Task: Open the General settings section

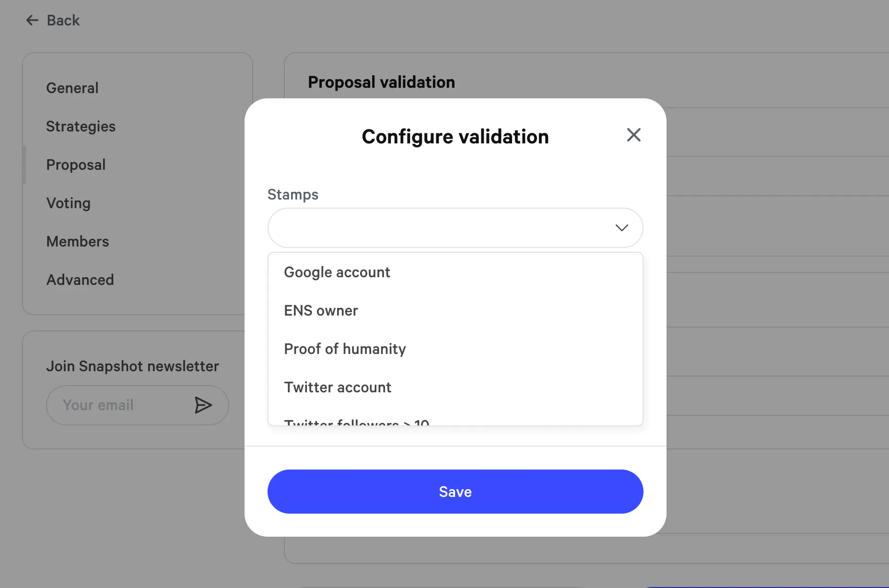Action: pos(72,88)
